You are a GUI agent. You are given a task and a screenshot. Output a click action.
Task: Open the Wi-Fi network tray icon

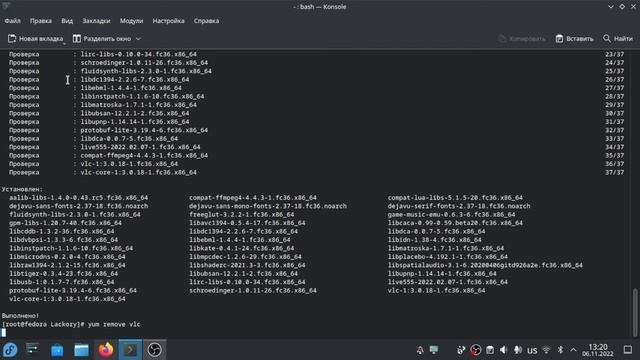(x=546, y=350)
